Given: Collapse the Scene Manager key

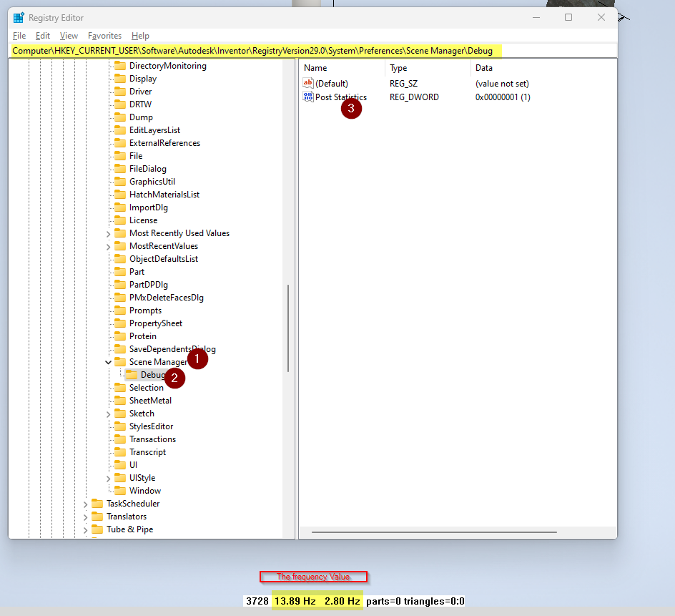Looking at the screenshot, I should point(108,362).
